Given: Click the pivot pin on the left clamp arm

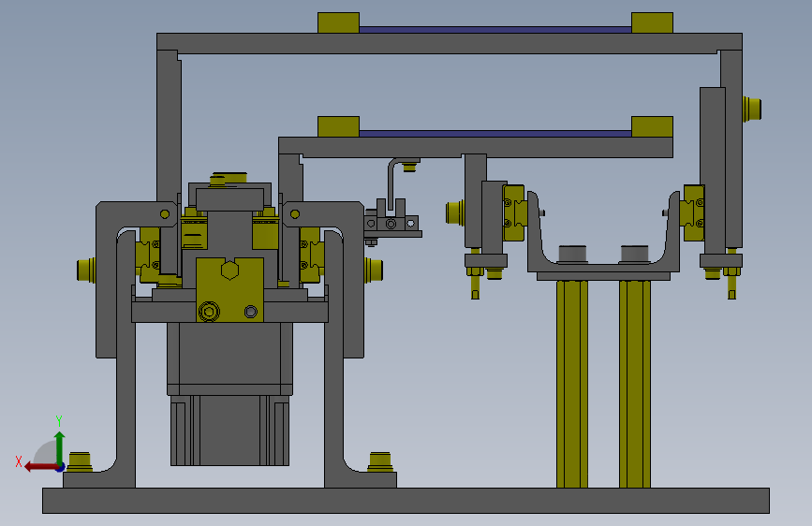Looking at the screenshot, I should tap(165, 213).
